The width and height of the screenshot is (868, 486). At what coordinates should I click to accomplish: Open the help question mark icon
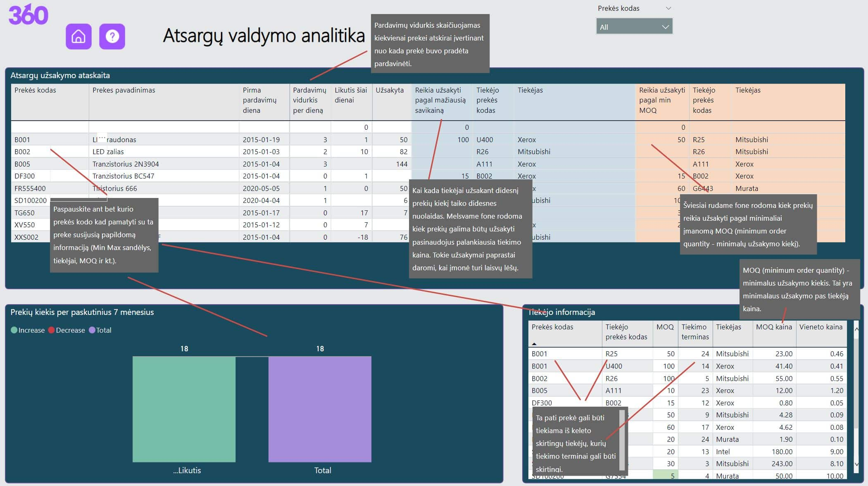[x=112, y=36]
